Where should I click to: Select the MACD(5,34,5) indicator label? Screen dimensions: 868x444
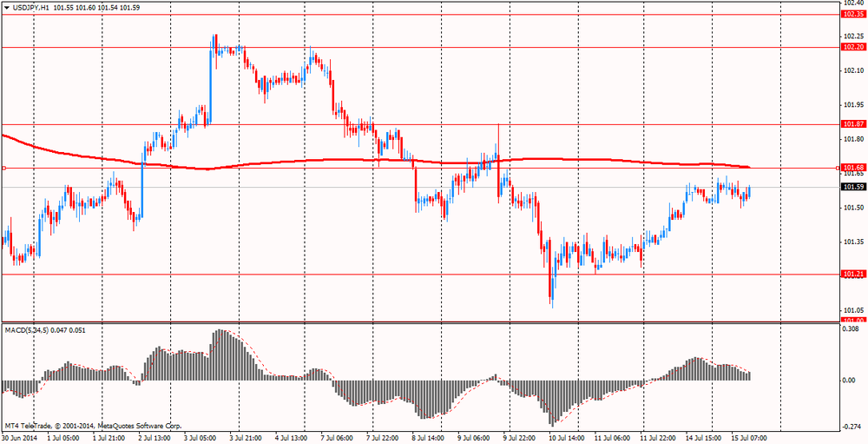tap(27, 330)
